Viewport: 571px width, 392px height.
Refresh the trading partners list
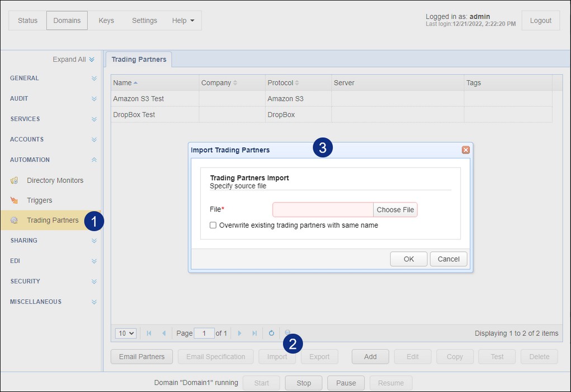click(271, 333)
